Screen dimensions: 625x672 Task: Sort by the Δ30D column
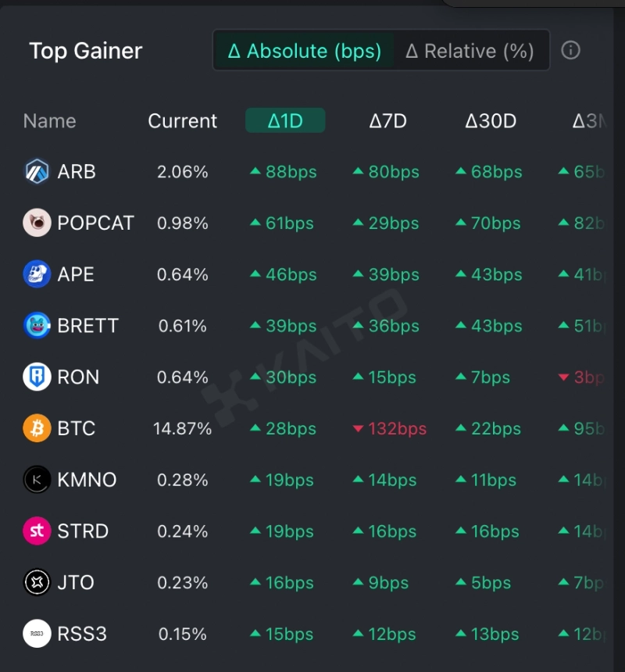pyautogui.click(x=491, y=121)
